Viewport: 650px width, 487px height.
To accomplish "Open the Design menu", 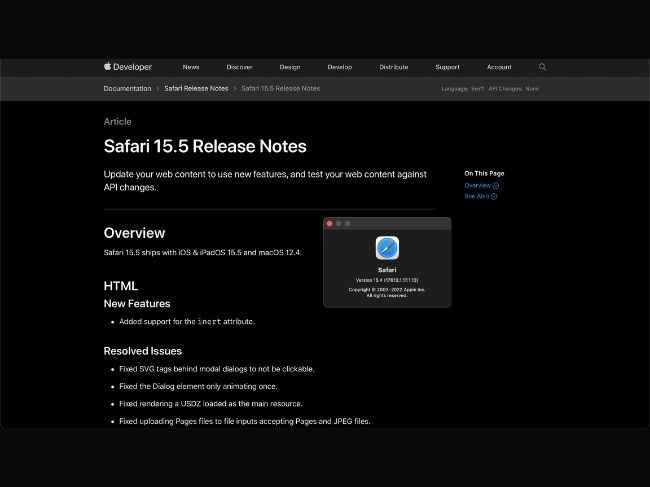I will [290, 67].
